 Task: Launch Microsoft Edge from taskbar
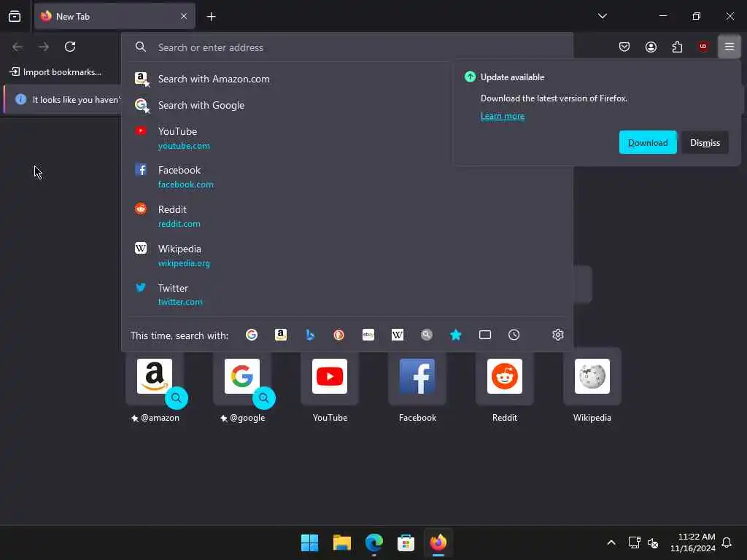[374, 542]
